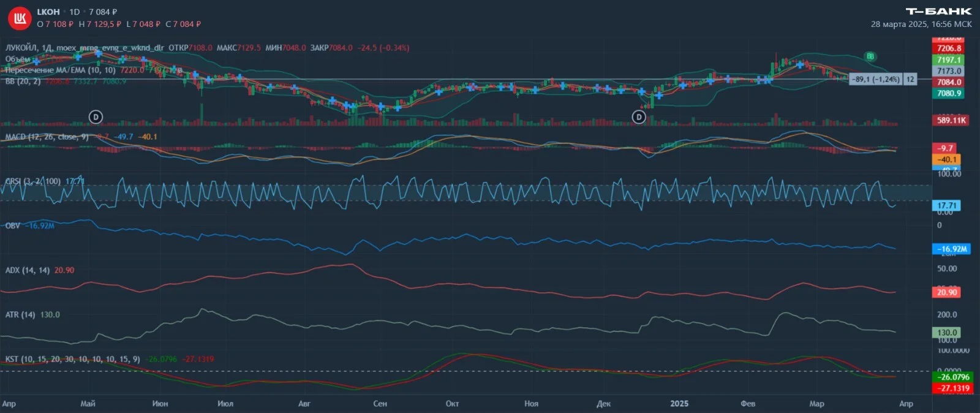Click the 589.11K volume label on price scale

(x=951, y=120)
